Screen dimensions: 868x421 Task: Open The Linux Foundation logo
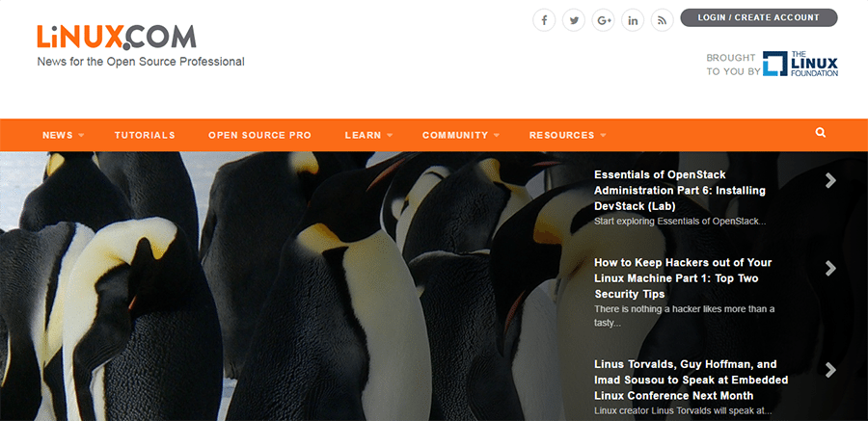coord(800,65)
